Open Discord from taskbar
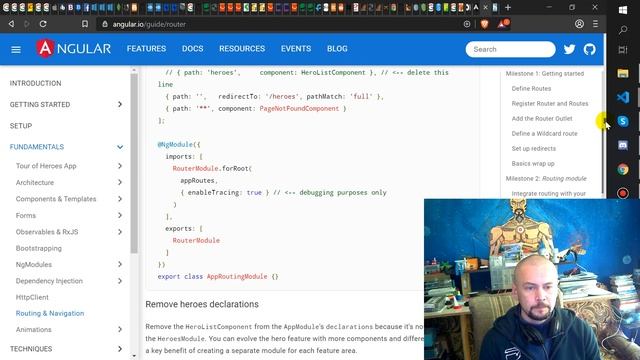Image resolution: width=640 pixels, height=360 pixels. point(623,145)
